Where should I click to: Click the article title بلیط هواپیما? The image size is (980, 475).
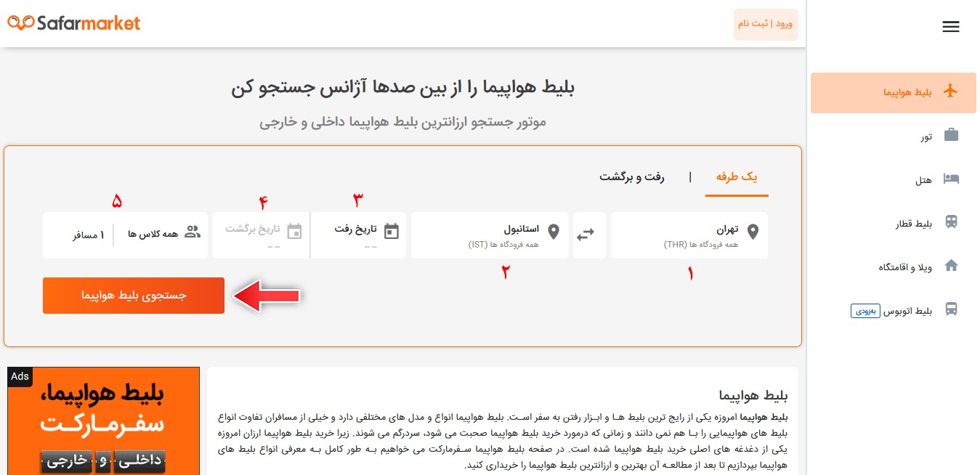(x=753, y=395)
